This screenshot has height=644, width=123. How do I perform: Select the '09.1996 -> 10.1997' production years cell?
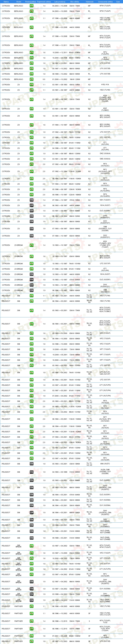click(x=60, y=195)
